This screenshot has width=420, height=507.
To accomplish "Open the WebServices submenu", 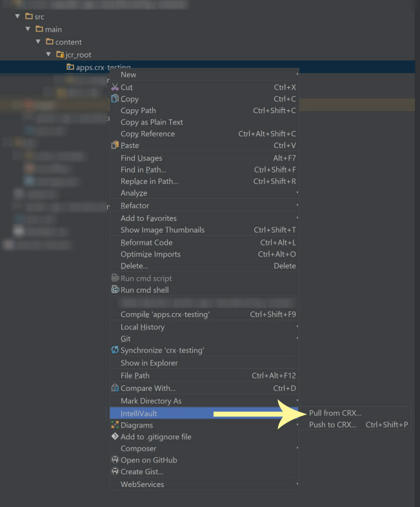I will (204, 484).
